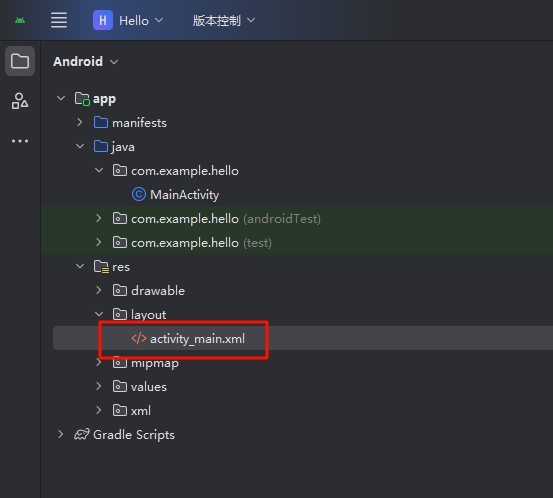
Task: Expand the drawable folder
Action: pyautogui.click(x=99, y=290)
